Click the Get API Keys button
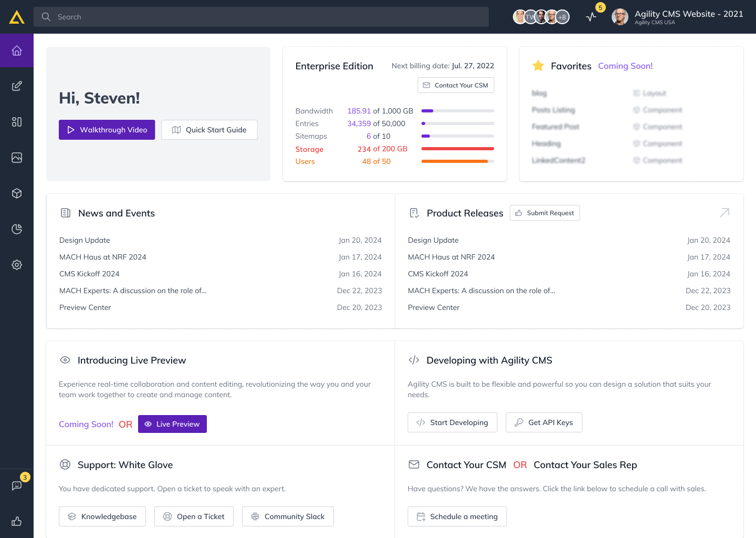The width and height of the screenshot is (756, 538). pos(544,422)
